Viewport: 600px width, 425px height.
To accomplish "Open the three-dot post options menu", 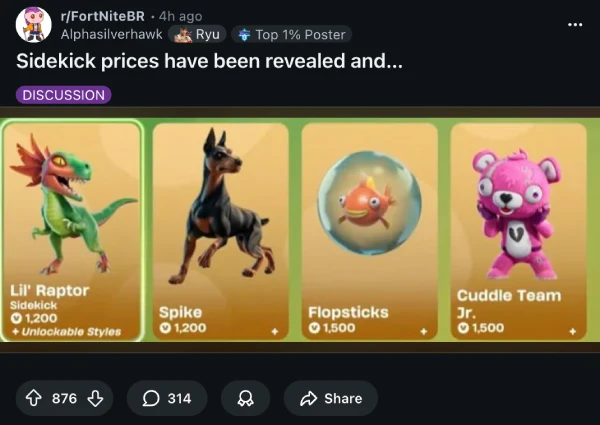I will coord(575,25).
